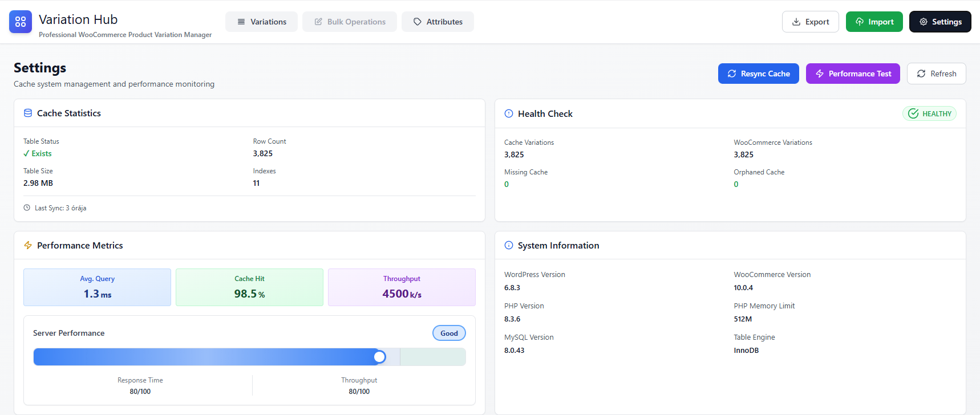The height and width of the screenshot is (415, 980).
Task: Click the lightning icon beside Performance Metrics
Action: [x=27, y=245]
